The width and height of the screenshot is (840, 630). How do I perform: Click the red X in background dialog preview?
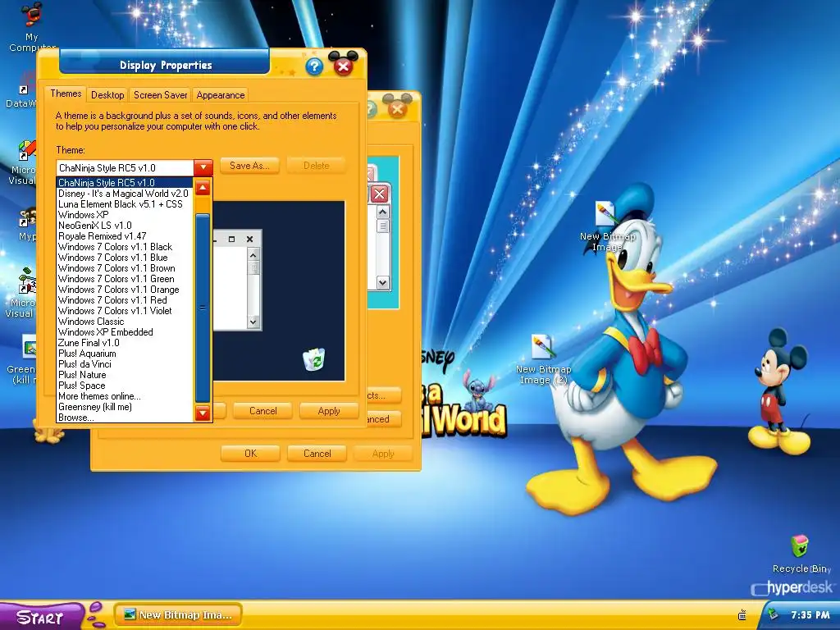pyautogui.click(x=379, y=194)
